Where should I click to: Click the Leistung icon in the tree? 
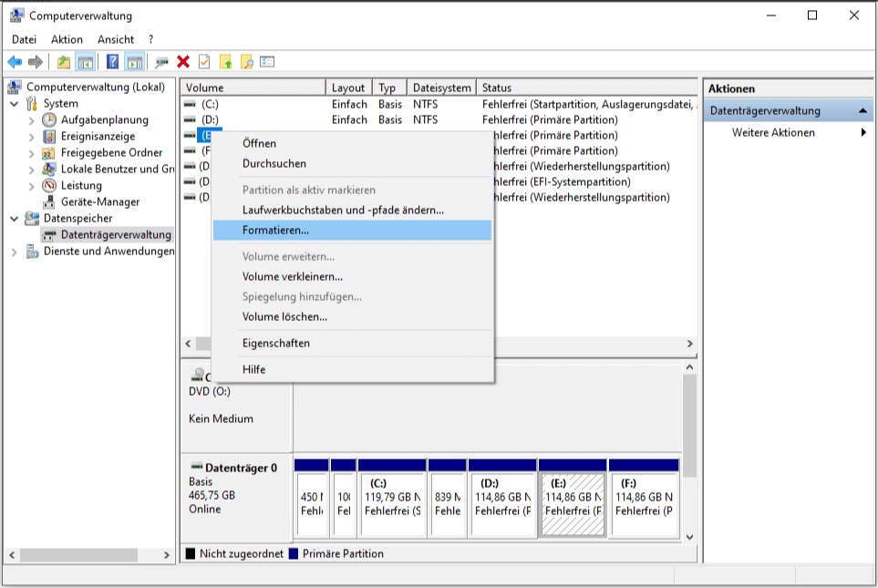pyautogui.click(x=49, y=185)
